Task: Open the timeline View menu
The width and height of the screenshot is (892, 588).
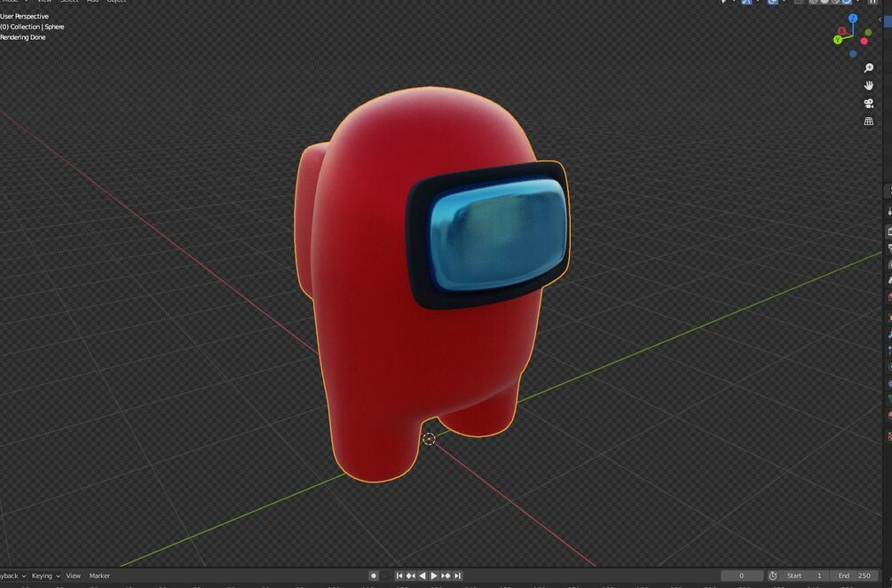Action: click(x=74, y=576)
